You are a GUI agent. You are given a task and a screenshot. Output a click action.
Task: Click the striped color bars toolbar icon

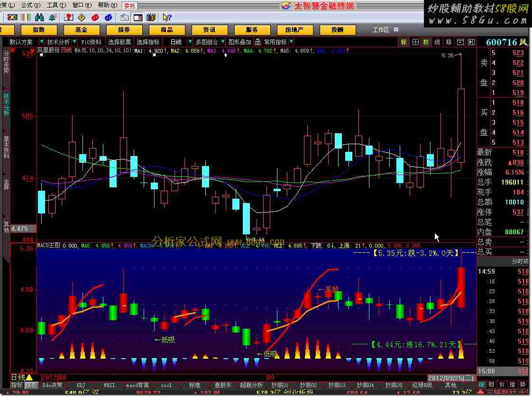click(x=26, y=17)
